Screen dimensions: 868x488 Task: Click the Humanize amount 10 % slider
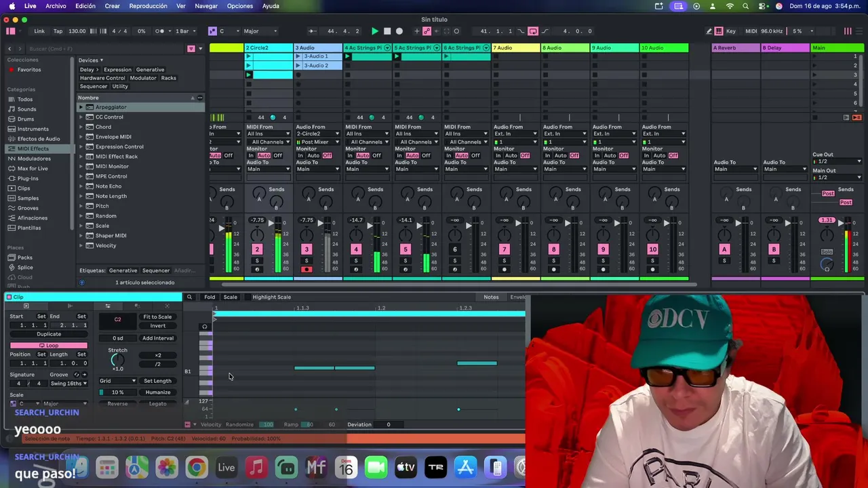pyautogui.click(x=117, y=392)
